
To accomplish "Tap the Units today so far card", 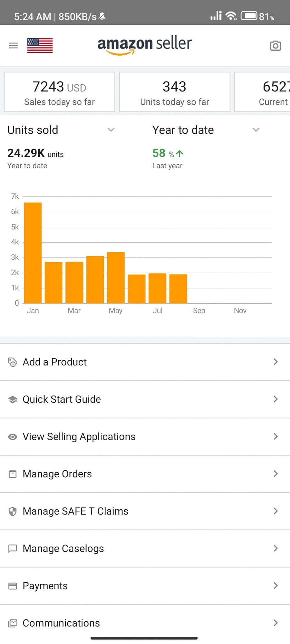I will 175,92.
